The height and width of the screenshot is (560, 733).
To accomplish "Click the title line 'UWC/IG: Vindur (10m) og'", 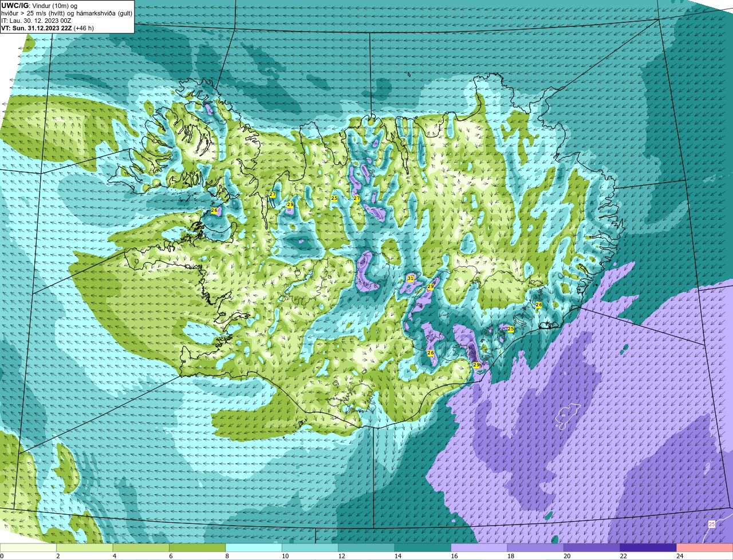I will pos(39,6).
